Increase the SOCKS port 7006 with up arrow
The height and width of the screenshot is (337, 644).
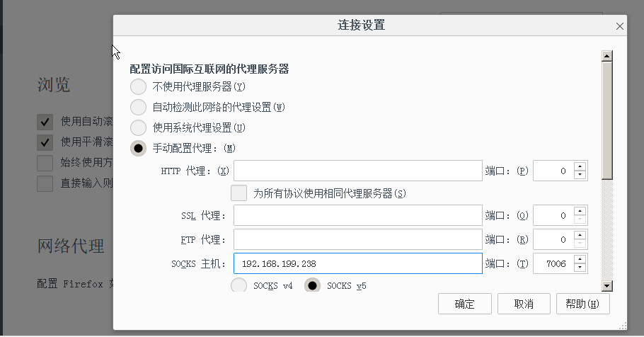point(580,259)
